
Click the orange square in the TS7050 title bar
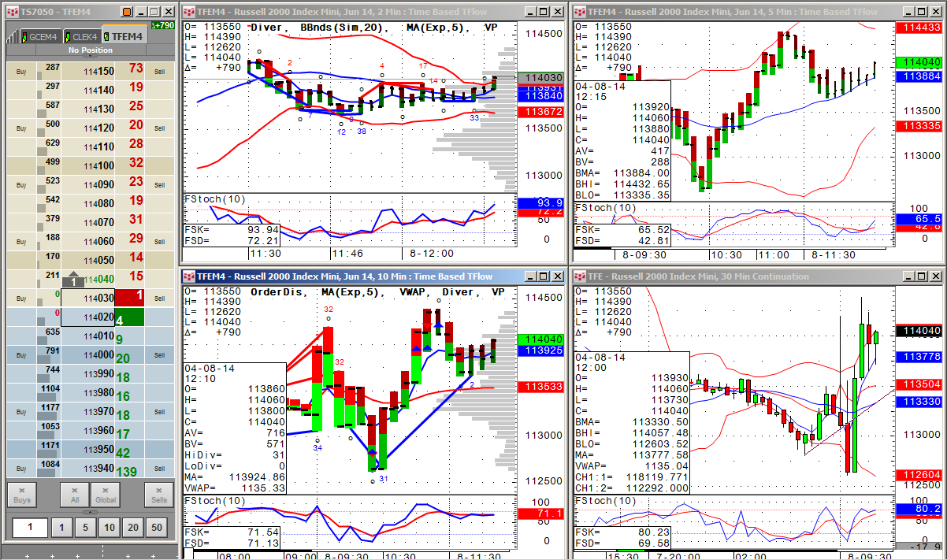[128, 13]
